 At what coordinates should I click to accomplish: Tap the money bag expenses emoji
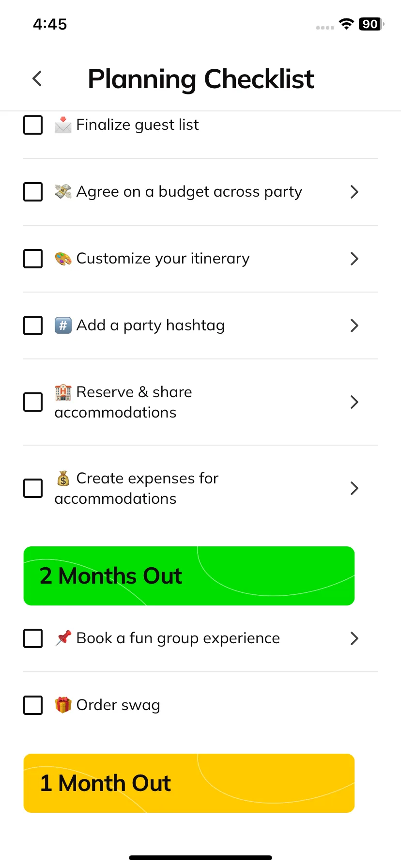tap(63, 479)
